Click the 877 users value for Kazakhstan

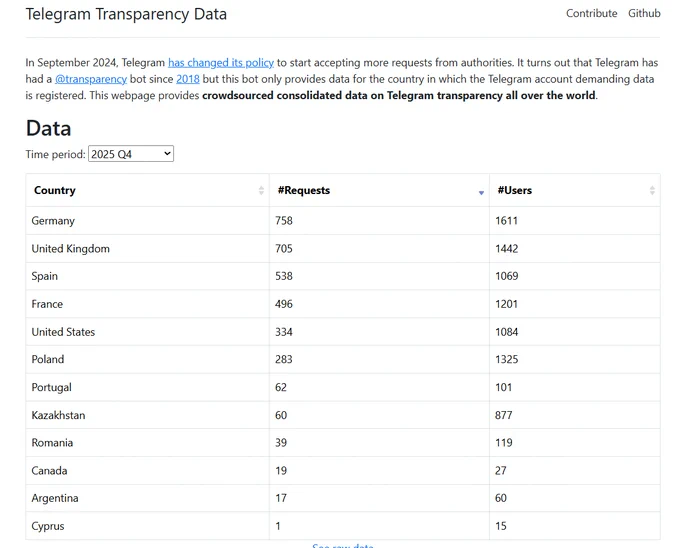[x=503, y=415]
